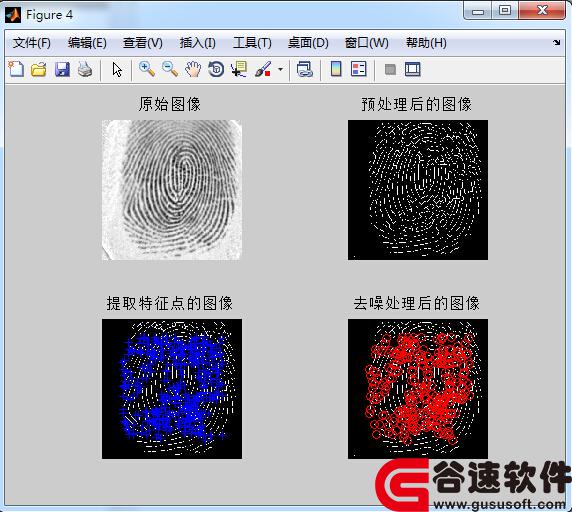Open file using the folder icon
This screenshot has height=512, width=572.
pos(39,69)
